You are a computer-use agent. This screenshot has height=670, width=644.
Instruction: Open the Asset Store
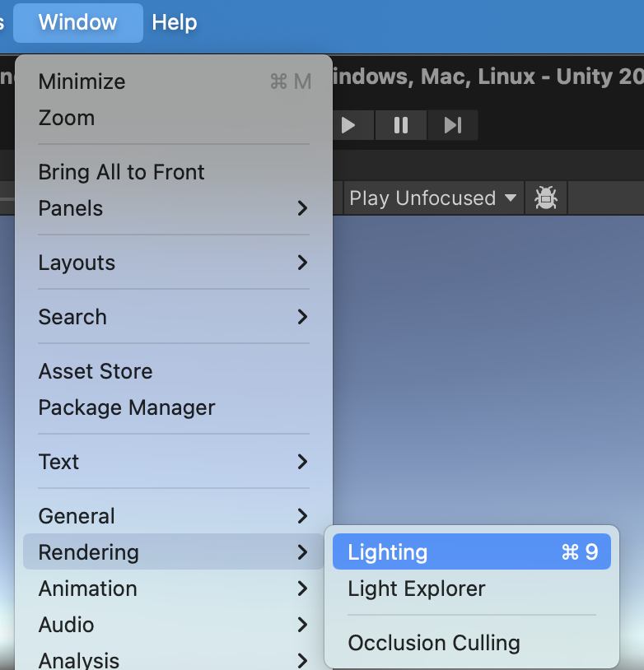(x=95, y=371)
